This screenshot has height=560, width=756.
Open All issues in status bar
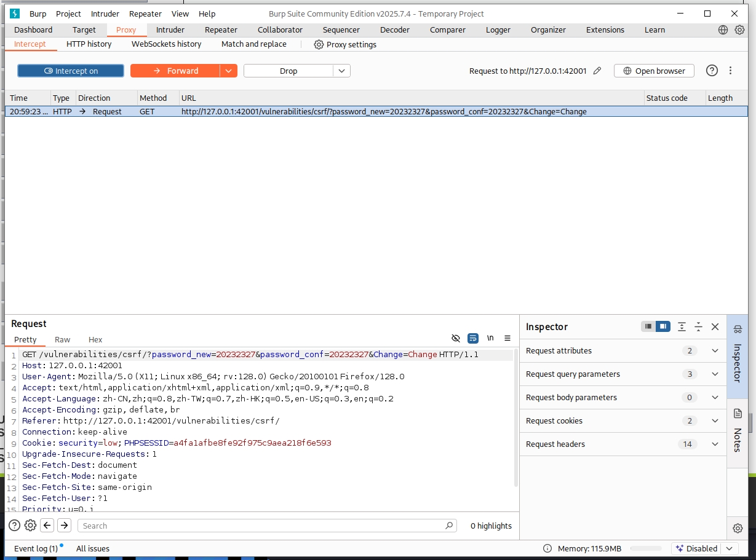tap(93, 548)
